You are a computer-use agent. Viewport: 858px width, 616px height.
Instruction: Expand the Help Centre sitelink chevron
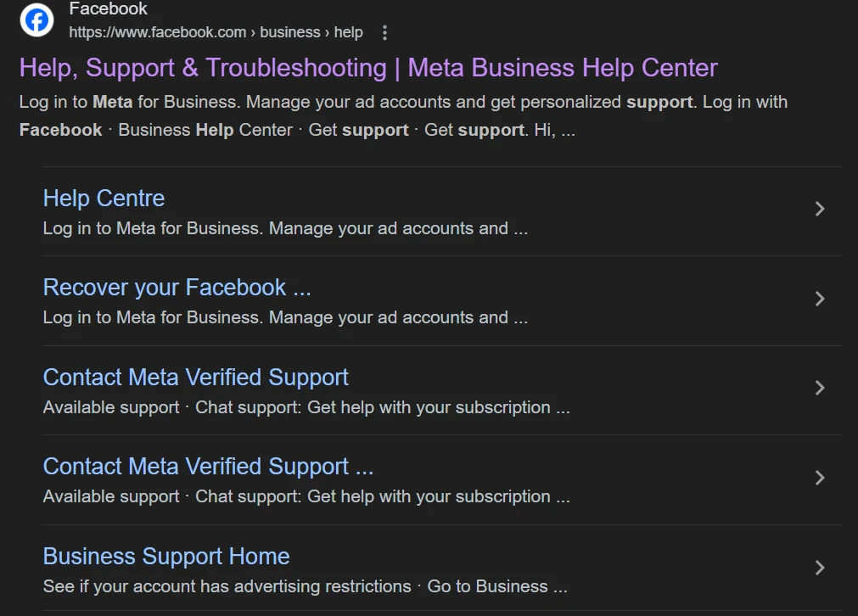point(820,209)
